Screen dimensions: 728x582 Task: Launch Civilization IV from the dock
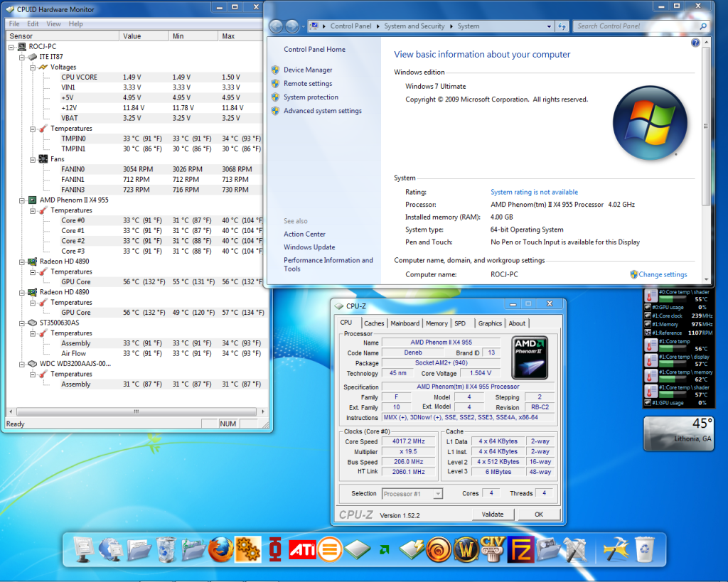(x=492, y=548)
